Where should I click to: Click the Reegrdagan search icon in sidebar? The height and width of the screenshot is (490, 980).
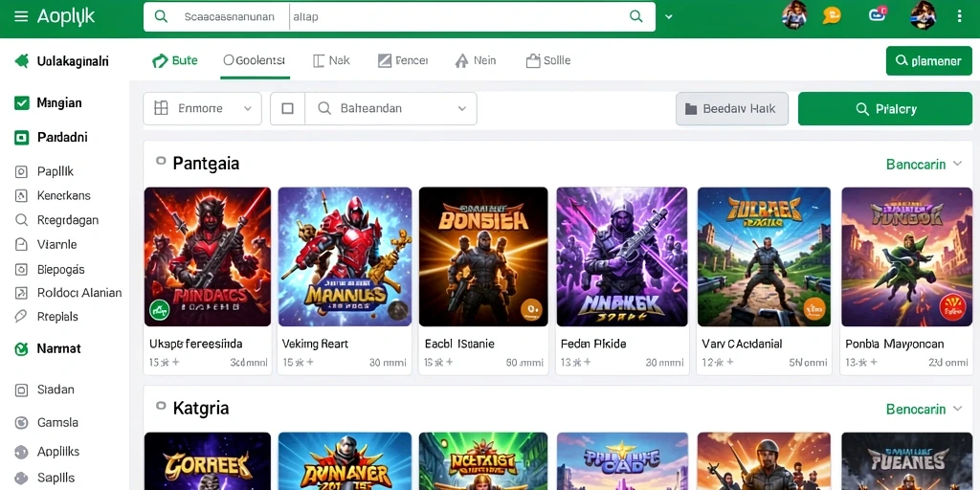tap(21, 220)
